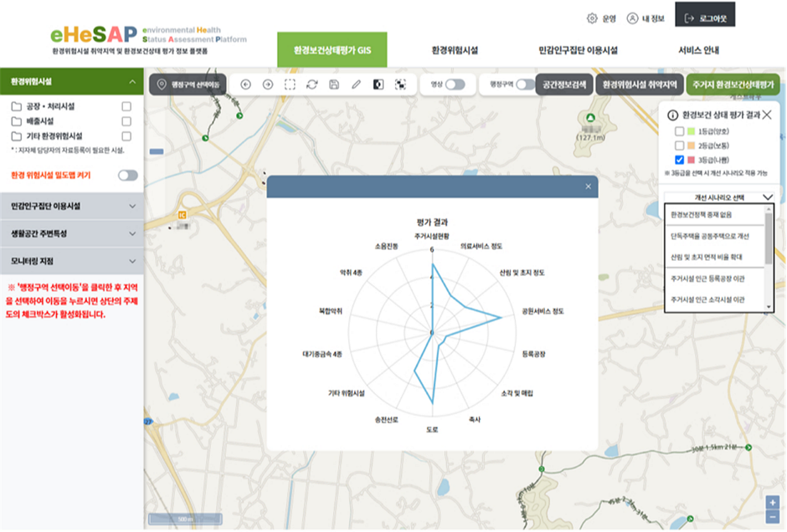This screenshot has width=787, height=532.
Task: Click the map zoom out minus button
Action: pos(773,516)
